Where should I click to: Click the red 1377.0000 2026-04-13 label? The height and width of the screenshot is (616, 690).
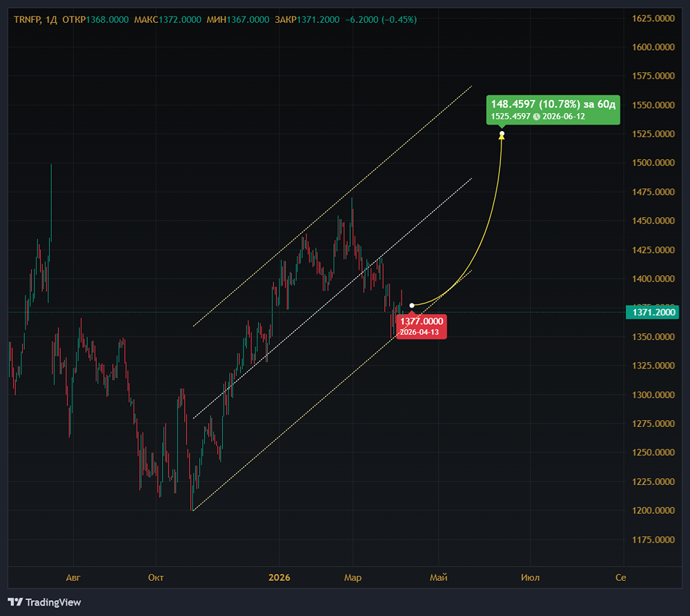click(421, 326)
